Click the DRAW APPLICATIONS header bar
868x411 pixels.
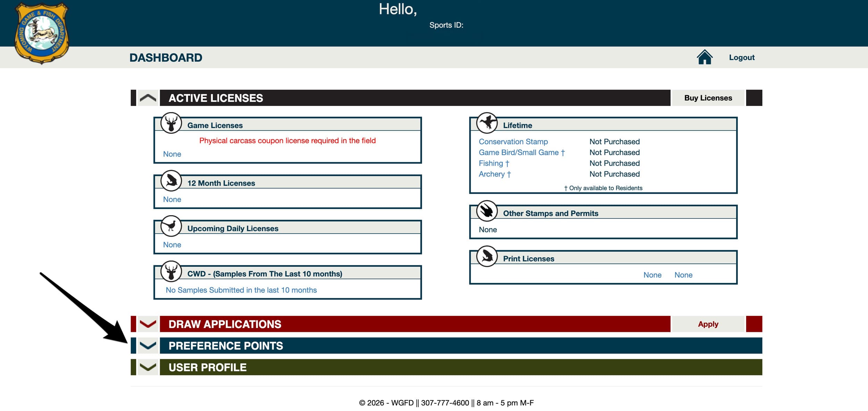415,324
